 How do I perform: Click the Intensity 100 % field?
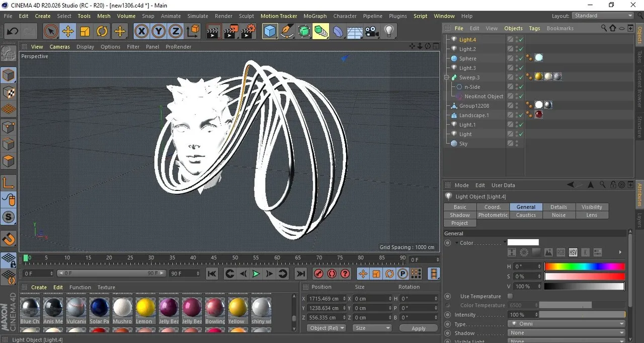(x=522, y=314)
